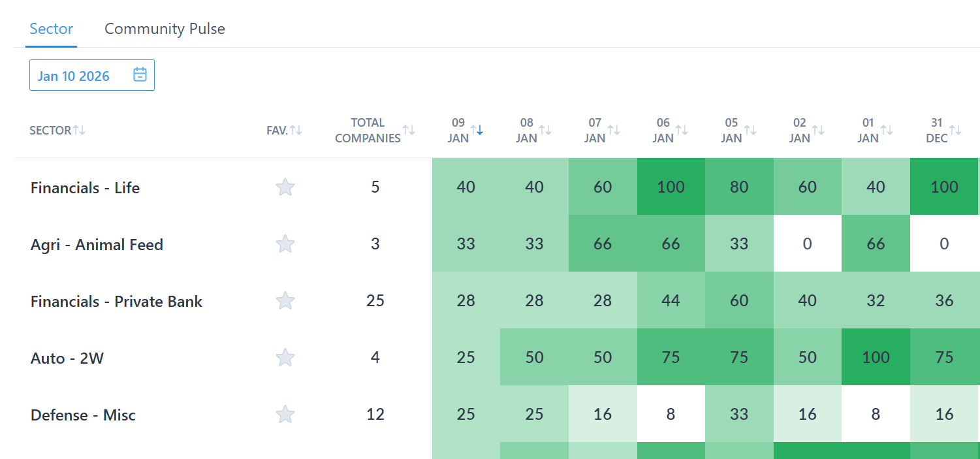Sort by Total Companies column arrows

(409, 130)
